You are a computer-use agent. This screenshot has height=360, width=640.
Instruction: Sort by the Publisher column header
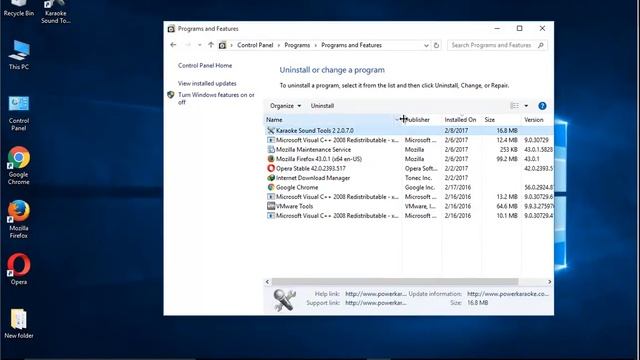tap(422, 120)
